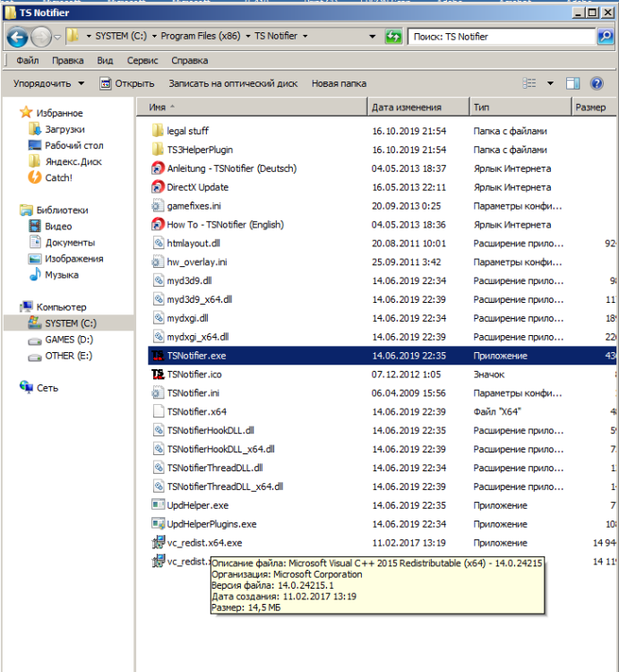Viewport: 619px width, 672px height.
Task: Select the myd3d9.dll file icon
Action: (158, 280)
